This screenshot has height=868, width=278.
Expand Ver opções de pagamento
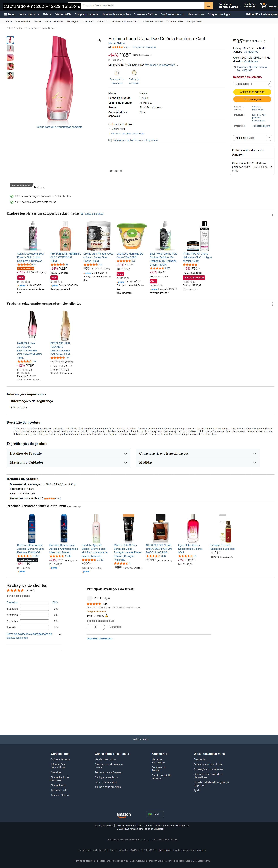point(162,65)
